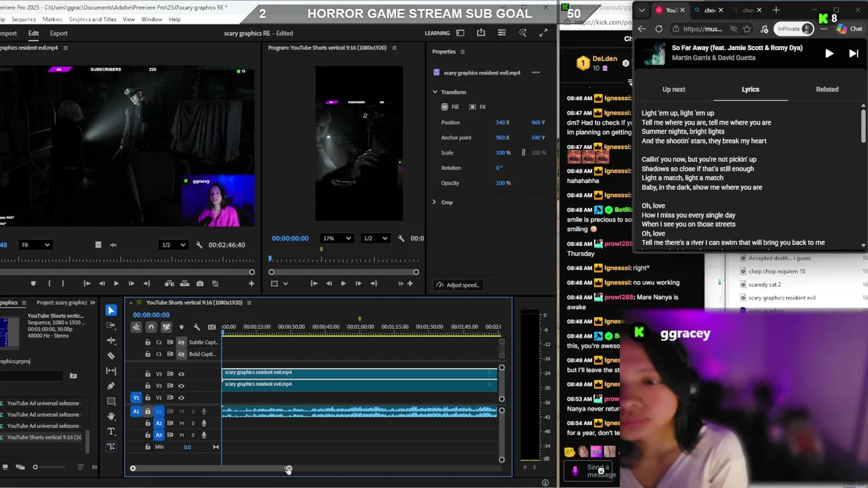Open Program monitor zoom dropdown '17%'

click(337, 238)
